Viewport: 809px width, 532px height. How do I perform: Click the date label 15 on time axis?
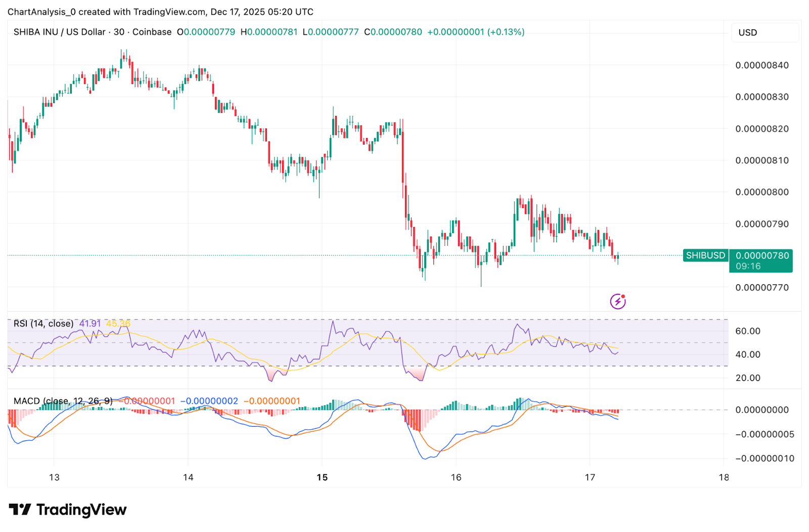[x=322, y=477]
